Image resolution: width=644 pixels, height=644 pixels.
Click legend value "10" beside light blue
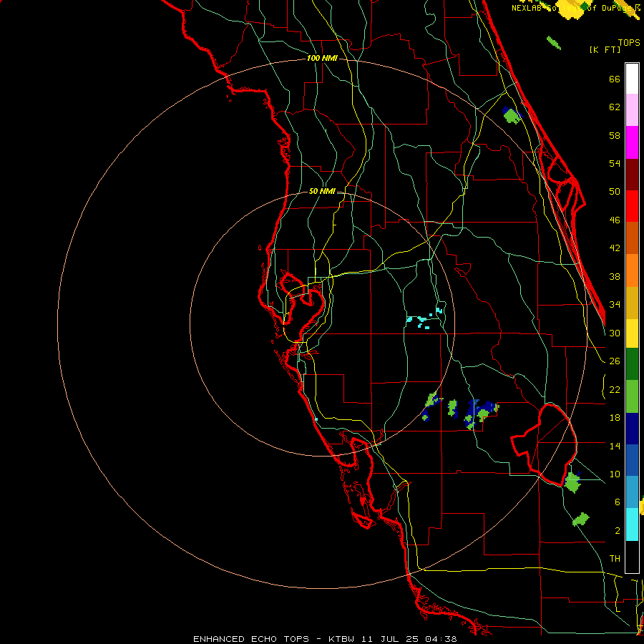[x=615, y=474]
